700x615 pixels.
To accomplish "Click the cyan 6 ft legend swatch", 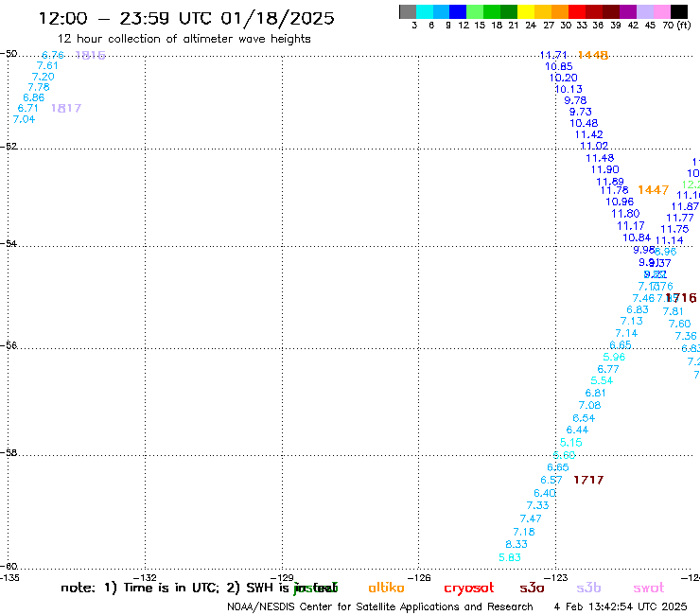I will coord(425,11).
